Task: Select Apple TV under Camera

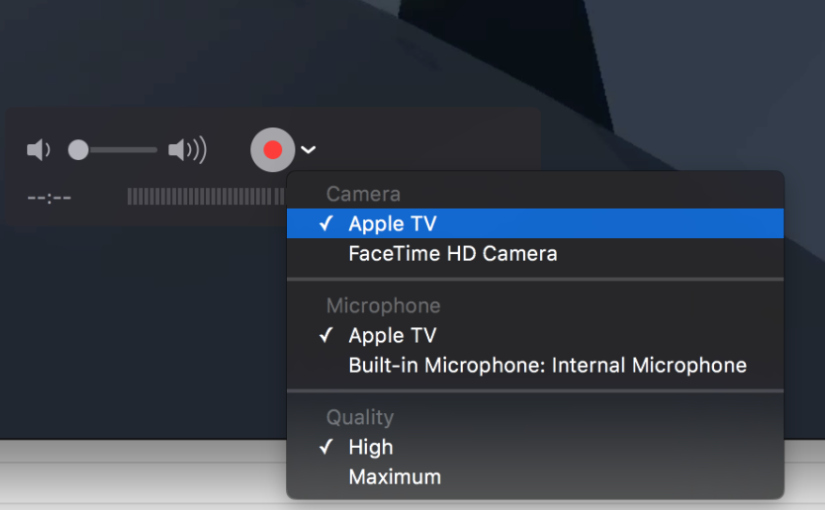Action: click(535, 223)
